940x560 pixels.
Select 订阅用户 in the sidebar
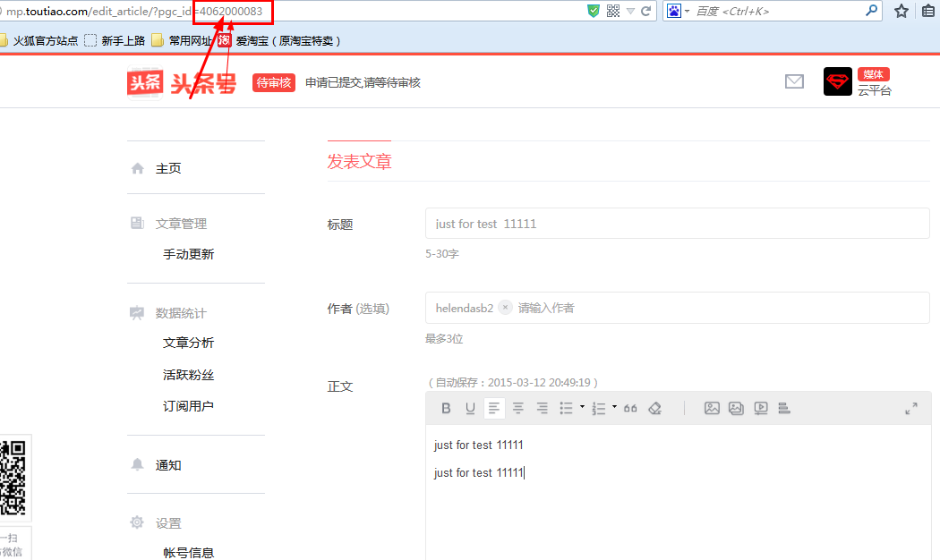tap(188, 406)
